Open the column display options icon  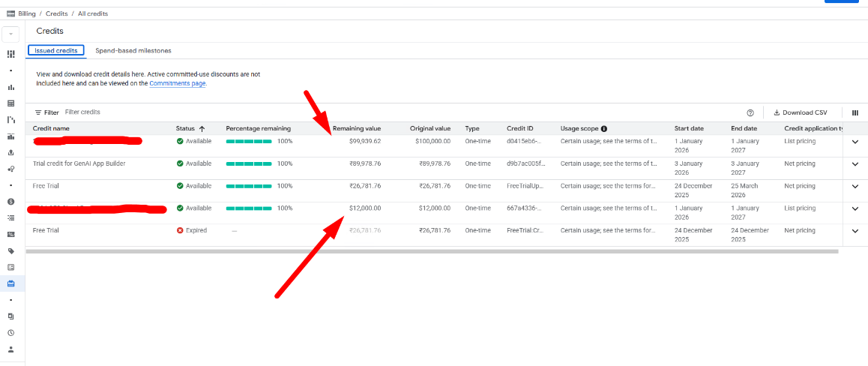(855, 112)
